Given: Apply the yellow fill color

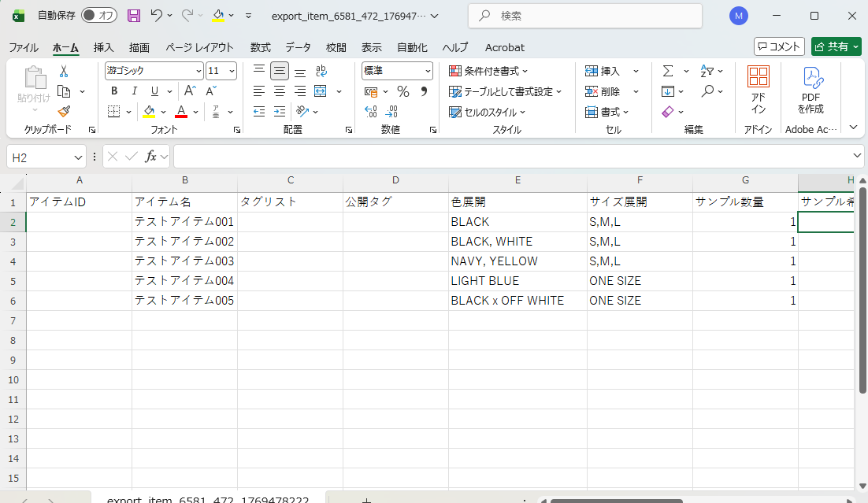Looking at the screenshot, I should pos(149,111).
